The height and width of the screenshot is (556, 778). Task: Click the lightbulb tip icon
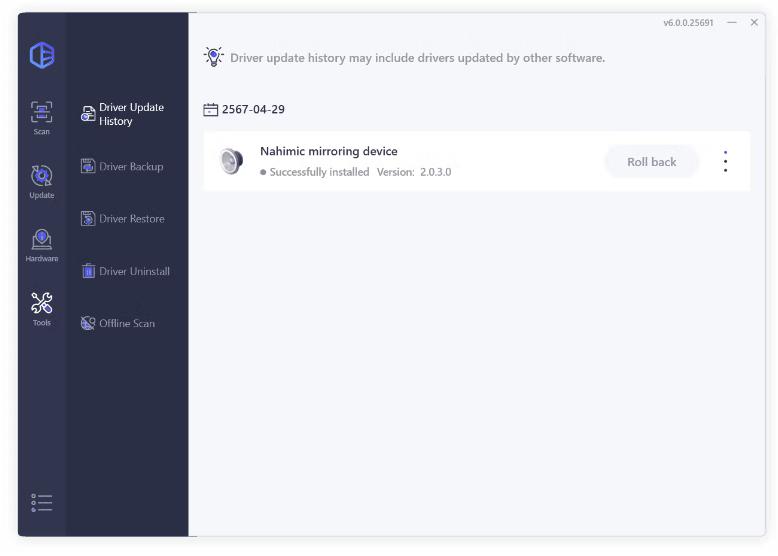pos(214,57)
